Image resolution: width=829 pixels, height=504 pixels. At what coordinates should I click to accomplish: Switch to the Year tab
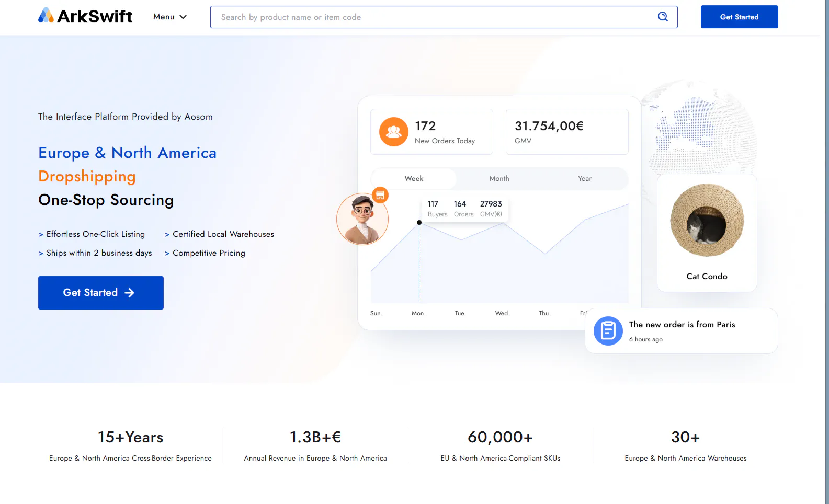[x=585, y=179]
